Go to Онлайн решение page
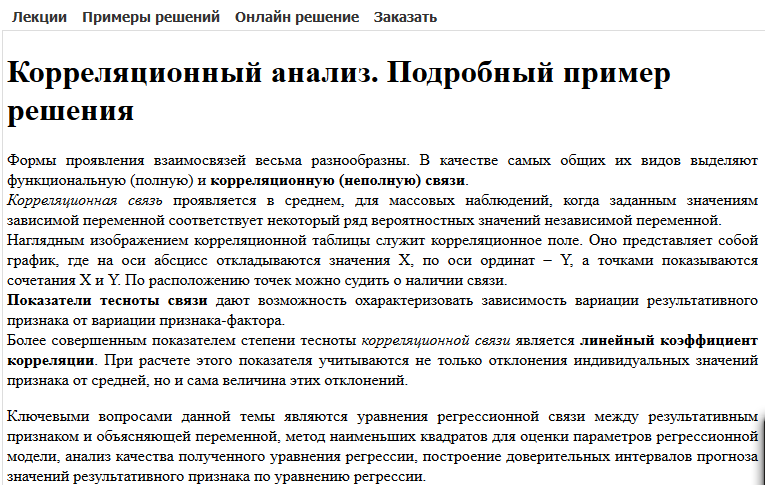 (x=297, y=17)
